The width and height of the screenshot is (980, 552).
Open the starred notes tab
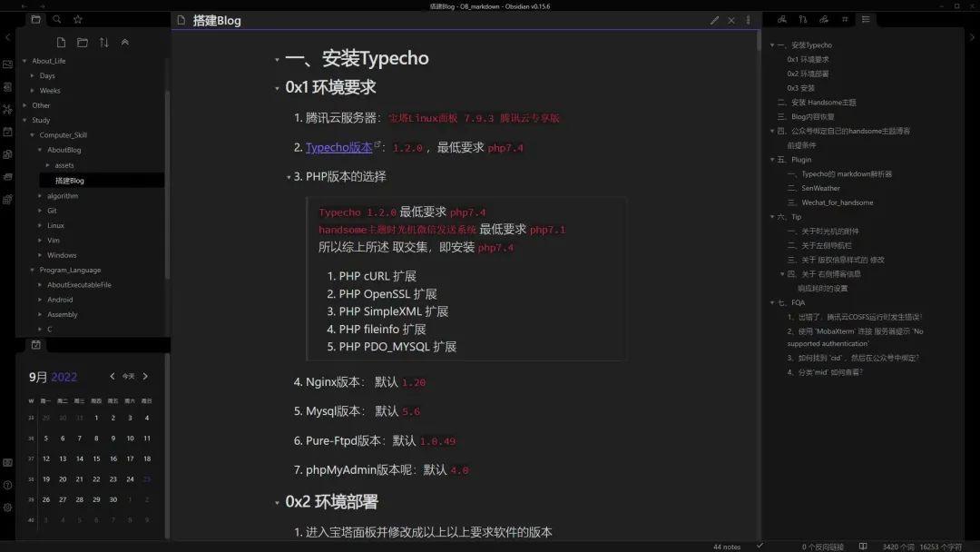78,19
